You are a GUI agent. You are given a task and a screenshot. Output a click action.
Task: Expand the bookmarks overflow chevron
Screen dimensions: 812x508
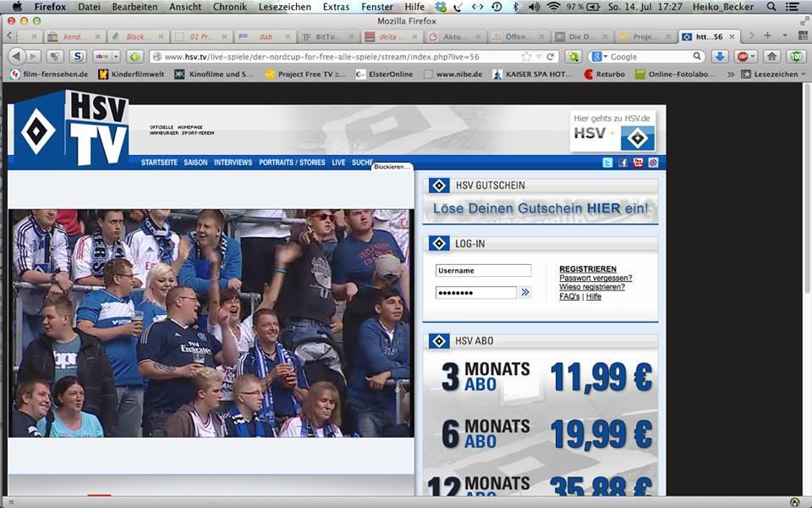click(730, 75)
